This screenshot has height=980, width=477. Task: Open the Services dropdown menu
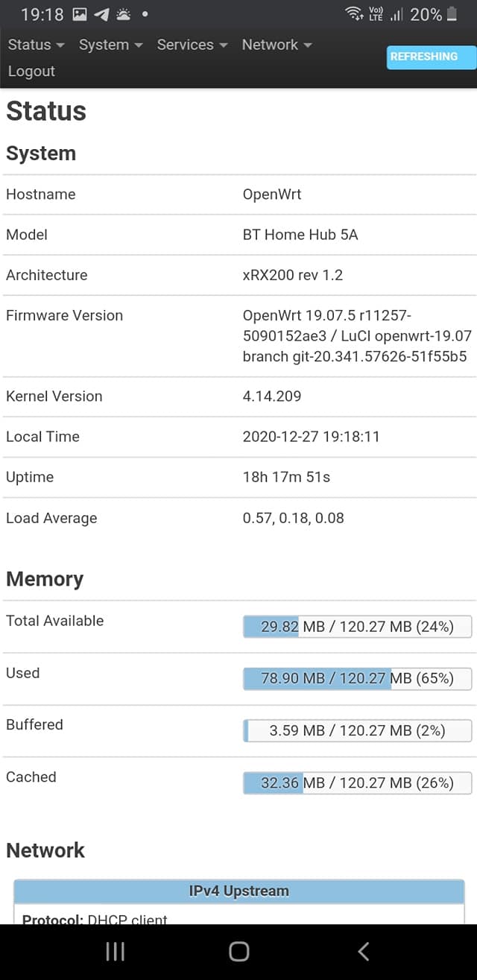pyautogui.click(x=192, y=45)
